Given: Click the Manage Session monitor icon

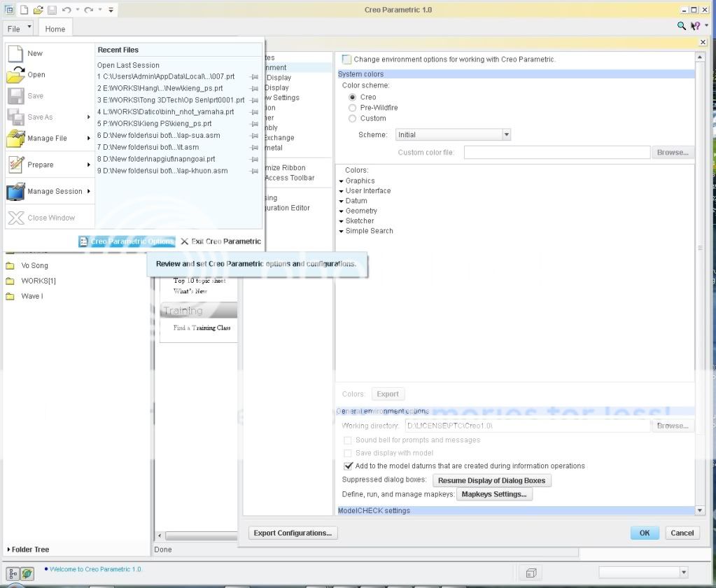Looking at the screenshot, I should click(16, 191).
